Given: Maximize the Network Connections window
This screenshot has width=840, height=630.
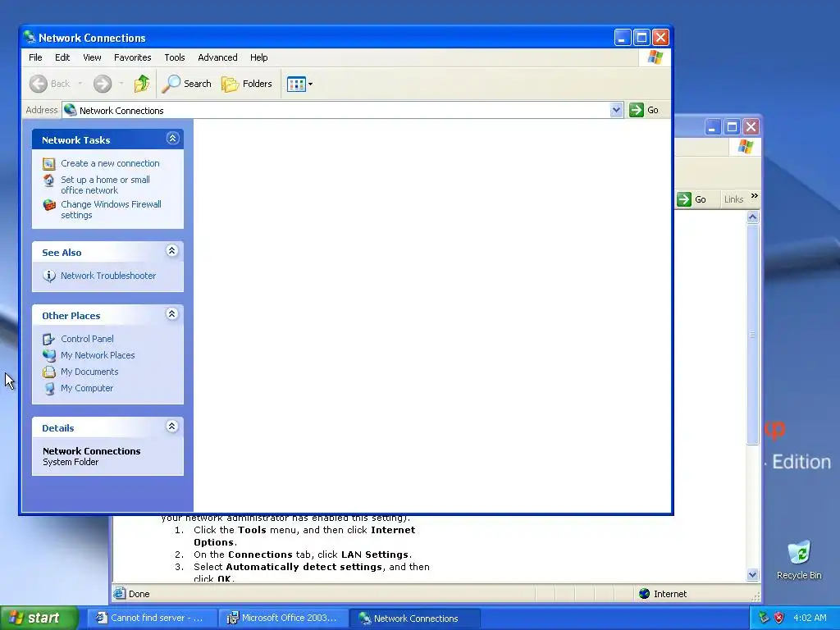Looking at the screenshot, I should (x=641, y=37).
